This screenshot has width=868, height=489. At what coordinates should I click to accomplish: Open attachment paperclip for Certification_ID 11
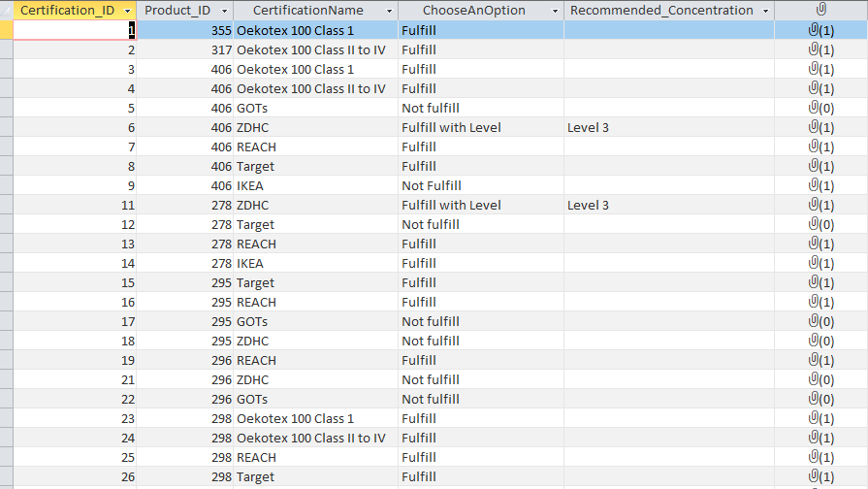click(x=813, y=205)
